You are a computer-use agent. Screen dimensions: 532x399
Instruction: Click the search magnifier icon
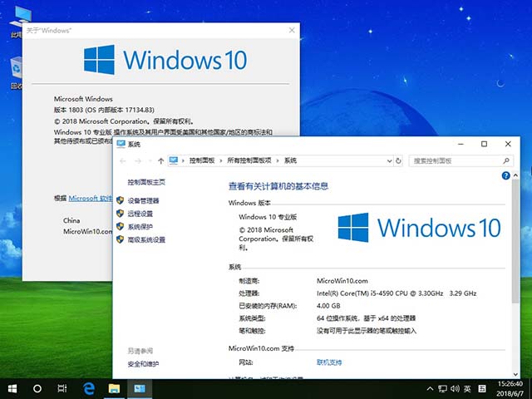[506, 160]
